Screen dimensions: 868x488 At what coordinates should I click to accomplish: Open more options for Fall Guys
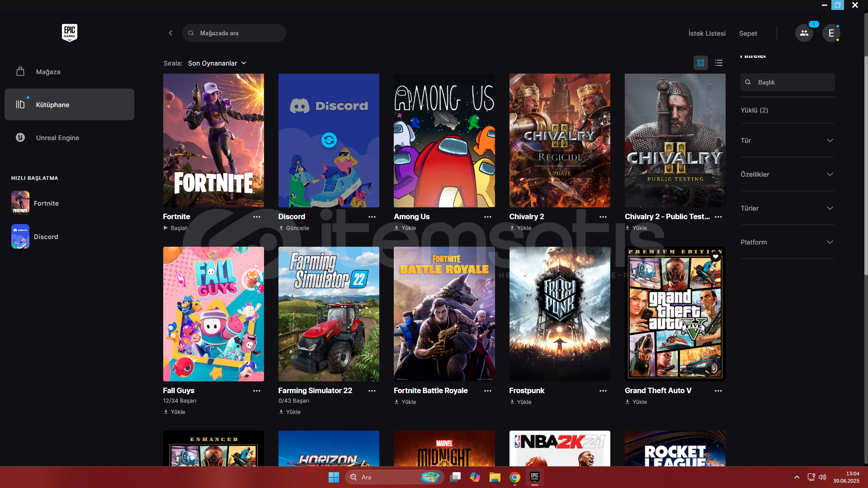click(x=257, y=391)
